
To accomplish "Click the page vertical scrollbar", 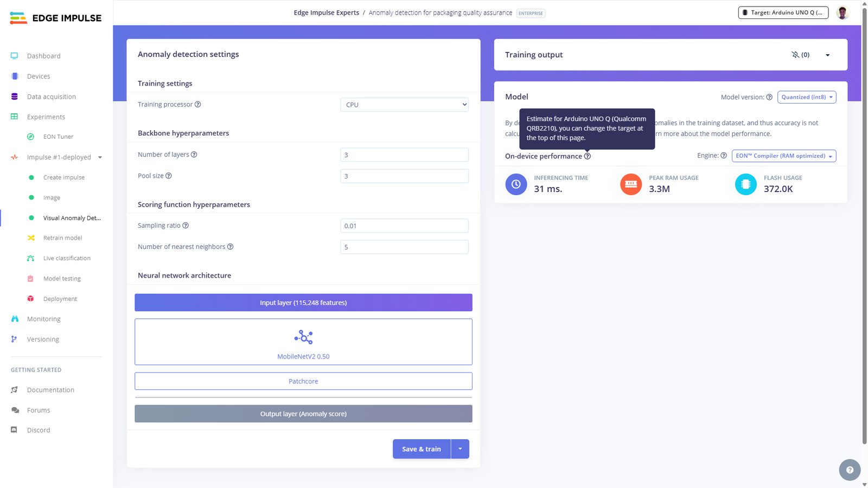I will click(x=864, y=225).
